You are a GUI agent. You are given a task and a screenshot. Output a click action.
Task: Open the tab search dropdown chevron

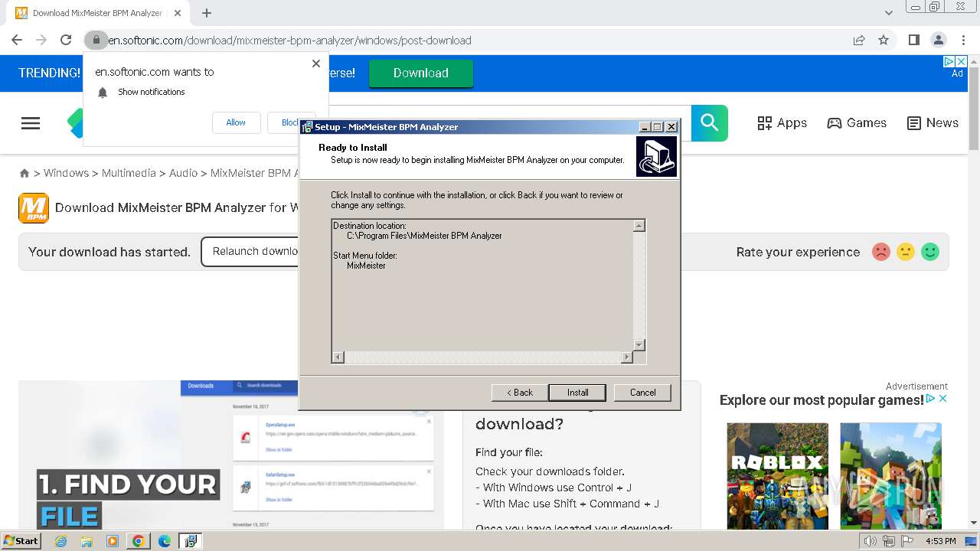(889, 13)
